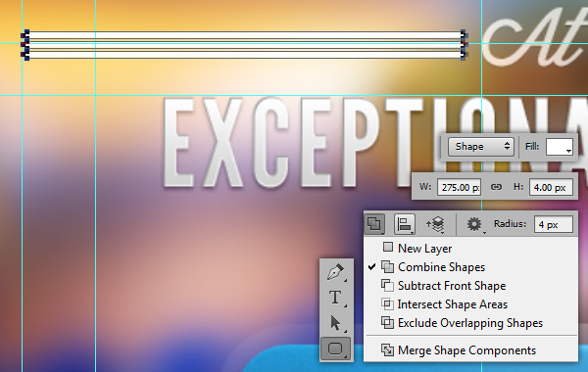Screen dimensions: 588x372
Task: Toggle the width-height link icon
Action: pos(496,187)
